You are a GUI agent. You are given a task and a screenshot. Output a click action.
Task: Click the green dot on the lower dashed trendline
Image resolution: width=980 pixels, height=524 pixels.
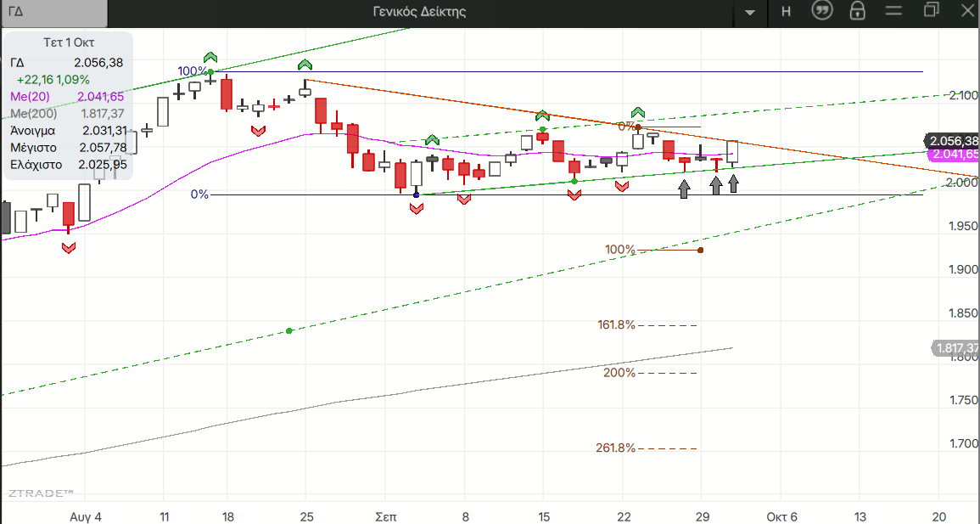289,330
